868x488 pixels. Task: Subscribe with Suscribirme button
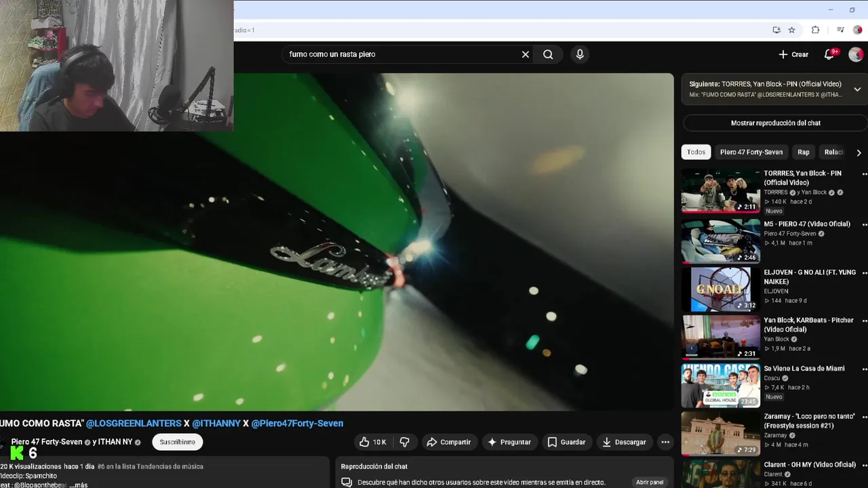pyautogui.click(x=178, y=442)
